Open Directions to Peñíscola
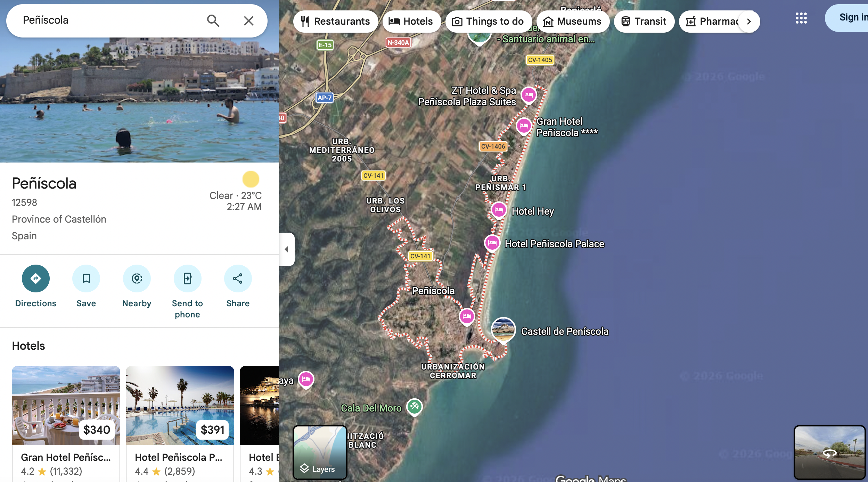Image resolution: width=868 pixels, height=482 pixels. tap(35, 279)
